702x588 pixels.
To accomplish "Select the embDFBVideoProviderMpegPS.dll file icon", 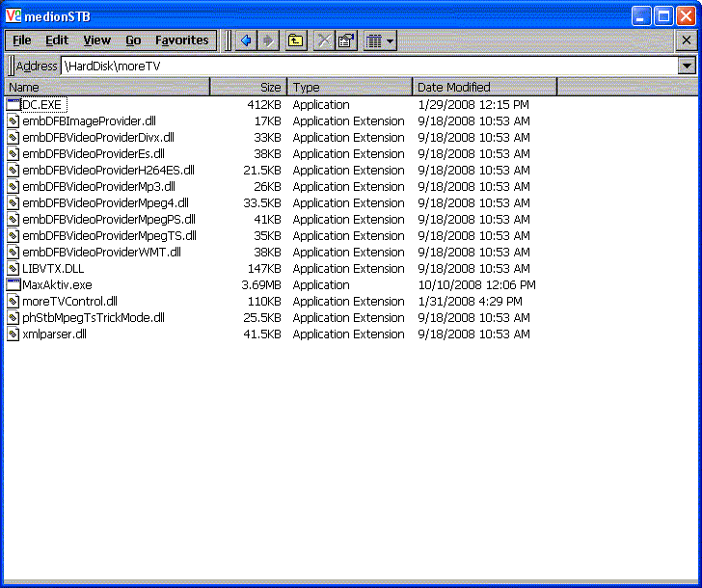I will [x=13, y=219].
